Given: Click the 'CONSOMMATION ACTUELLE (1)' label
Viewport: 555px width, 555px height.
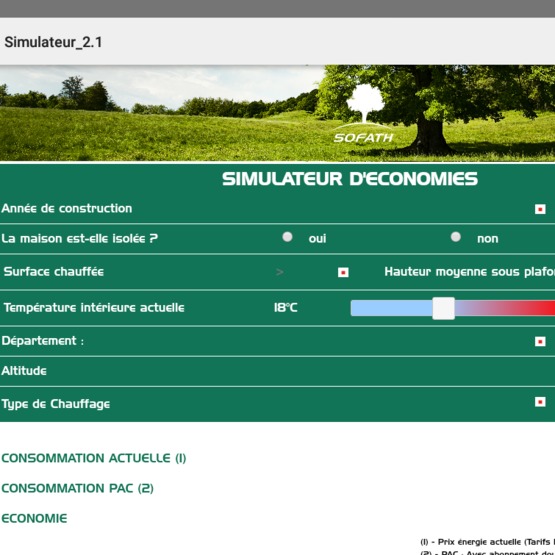Looking at the screenshot, I should point(93,458).
